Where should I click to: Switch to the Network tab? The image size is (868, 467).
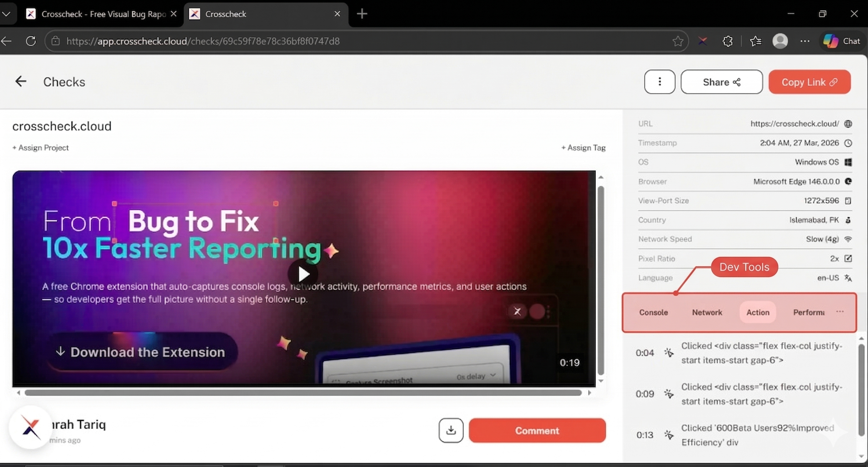707,312
